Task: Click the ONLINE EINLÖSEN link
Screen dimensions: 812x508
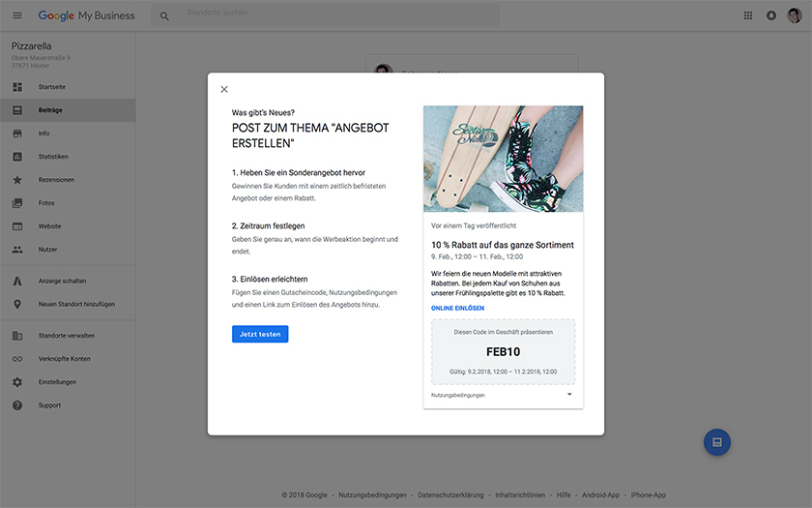Action: coord(457,309)
